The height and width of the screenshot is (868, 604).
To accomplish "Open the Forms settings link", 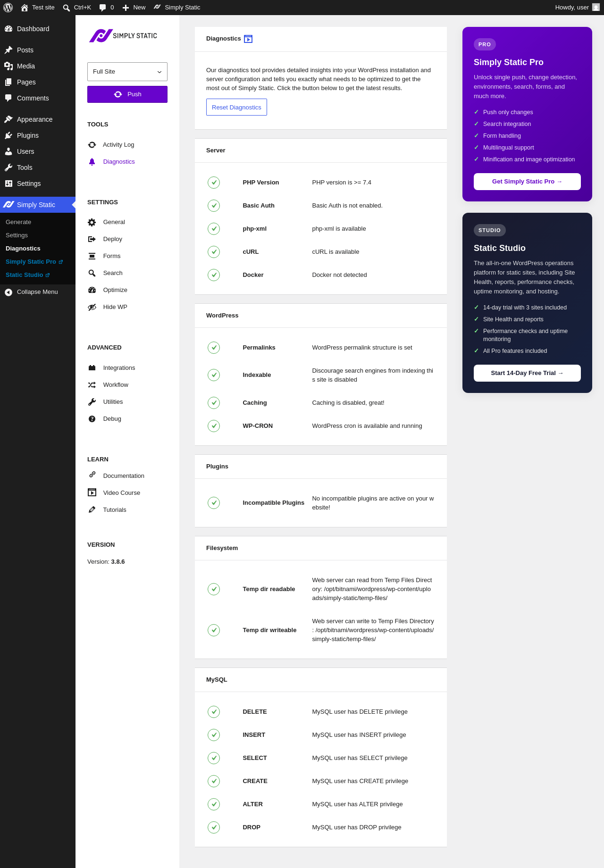I will pyautogui.click(x=112, y=256).
